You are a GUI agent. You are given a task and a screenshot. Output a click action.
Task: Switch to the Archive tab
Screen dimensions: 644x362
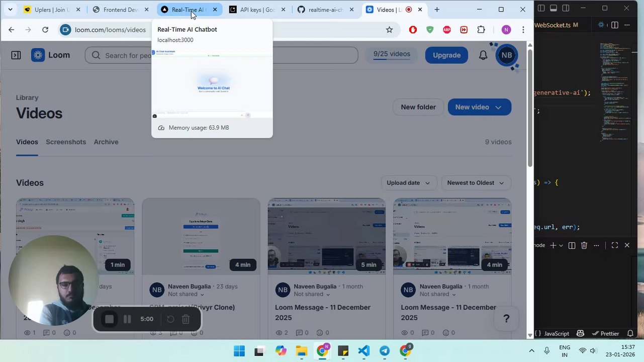(106, 142)
